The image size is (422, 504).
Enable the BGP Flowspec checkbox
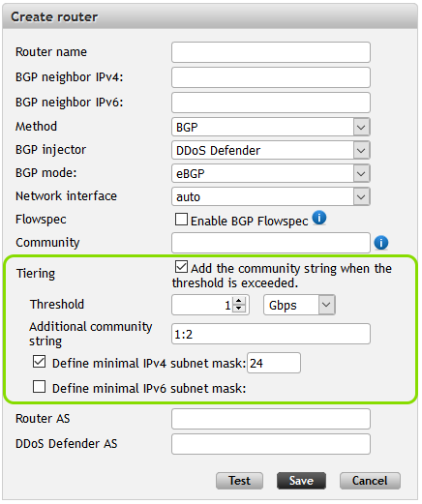click(181, 220)
